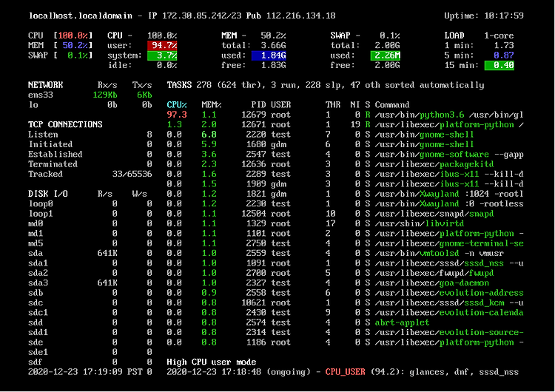Click the USER column header
Image resolution: width=555 pixels, height=392 pixels.
point(280,105)
